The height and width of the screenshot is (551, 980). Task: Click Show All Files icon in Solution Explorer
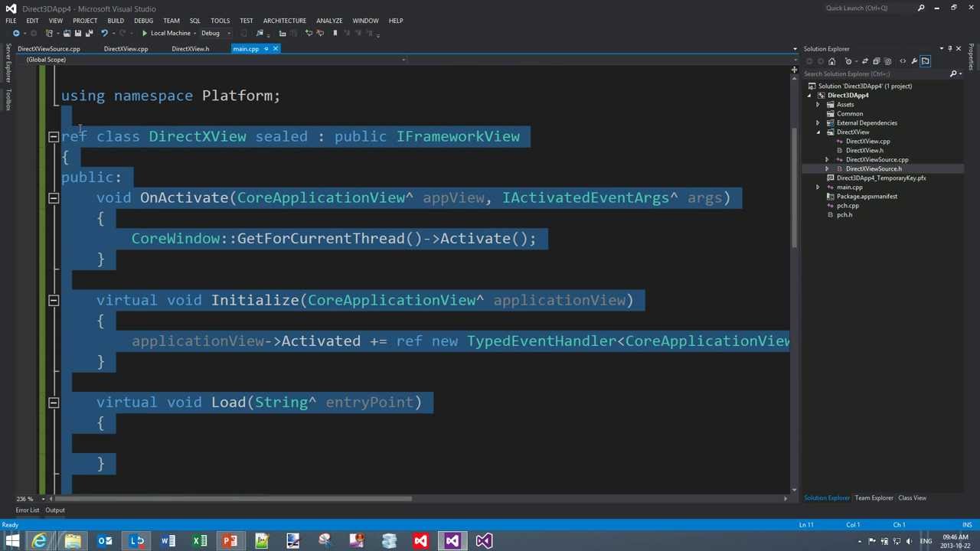887,61
